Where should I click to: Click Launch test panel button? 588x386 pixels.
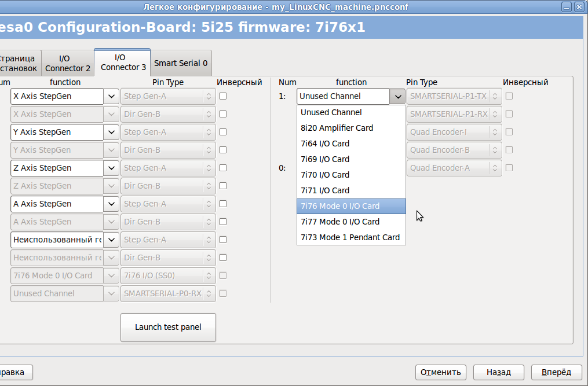coord(168,328)
